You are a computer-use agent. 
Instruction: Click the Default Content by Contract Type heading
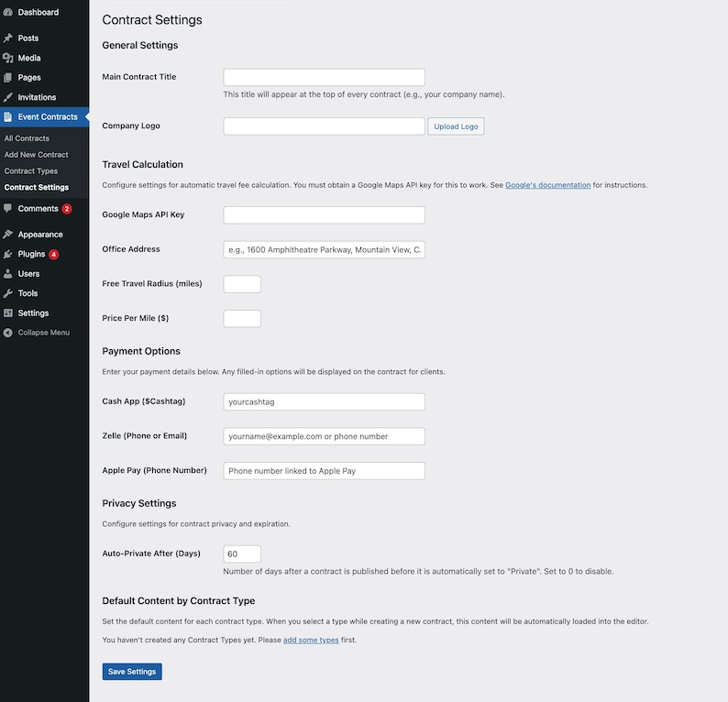pos(178,601)
